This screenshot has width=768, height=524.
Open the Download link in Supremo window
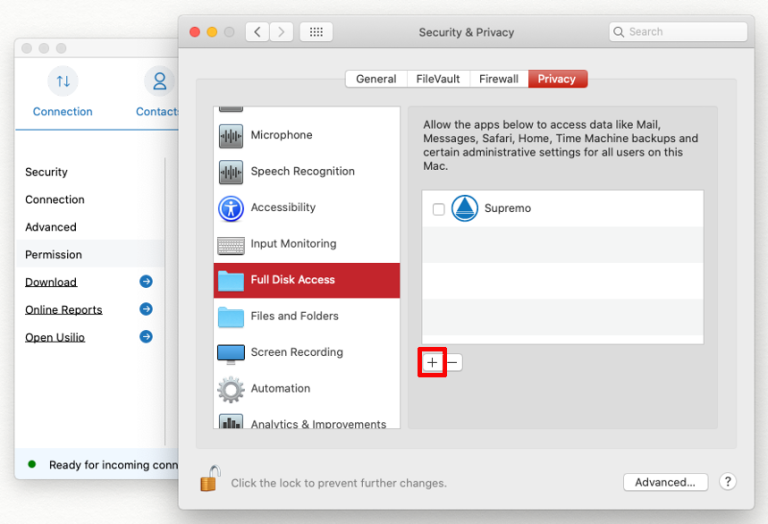pos(51,282)
